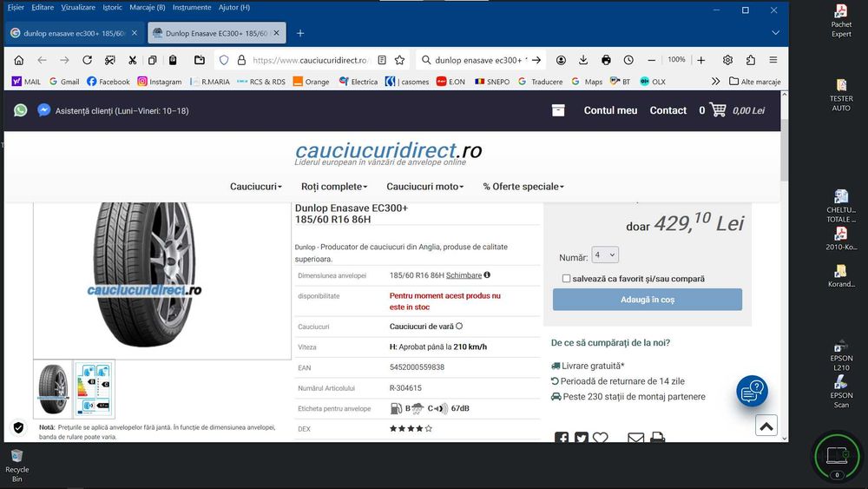Open a new tab with plus button
The width and height of the screenshot is (868, 489).
[x=300, y=33]
